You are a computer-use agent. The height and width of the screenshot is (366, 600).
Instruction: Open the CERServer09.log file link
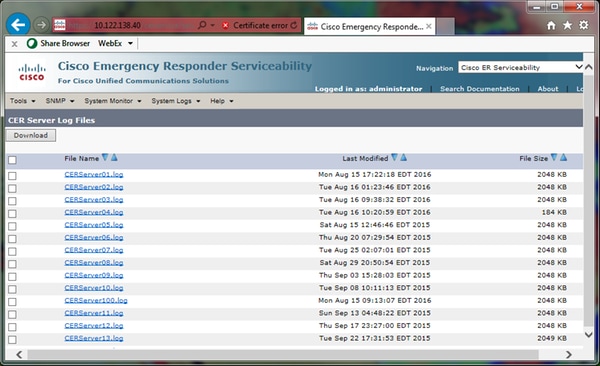coord(94,275)
